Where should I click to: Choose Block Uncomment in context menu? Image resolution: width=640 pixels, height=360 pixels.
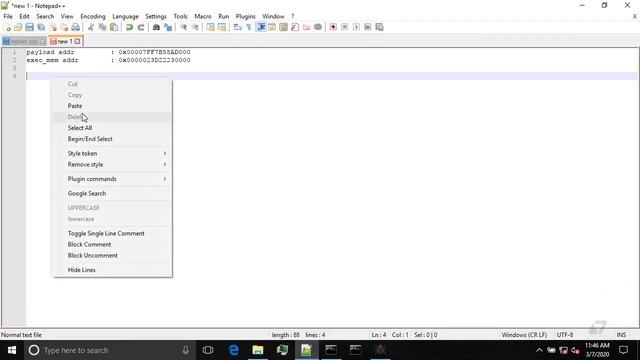pyautogui.click(x=112, y=256)
